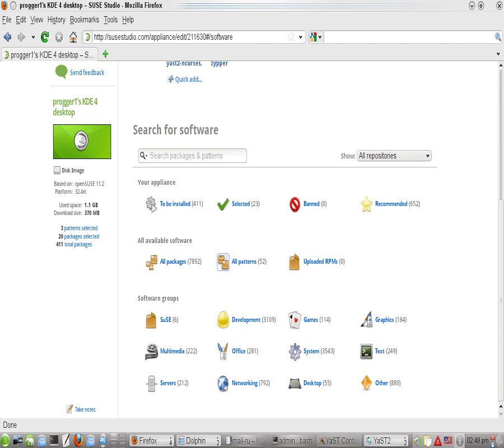Click the All packages boxes icon
504x448 pixels.
point(151,262)
